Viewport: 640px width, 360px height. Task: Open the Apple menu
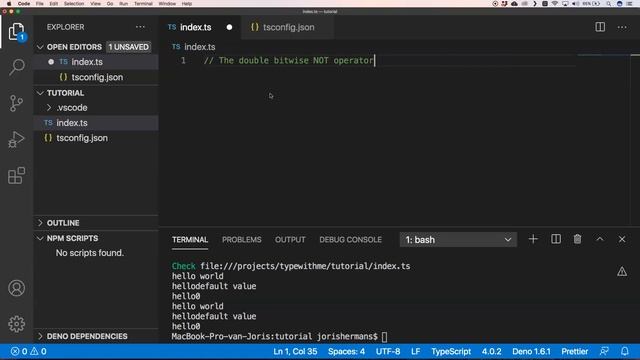click(9, 4)
